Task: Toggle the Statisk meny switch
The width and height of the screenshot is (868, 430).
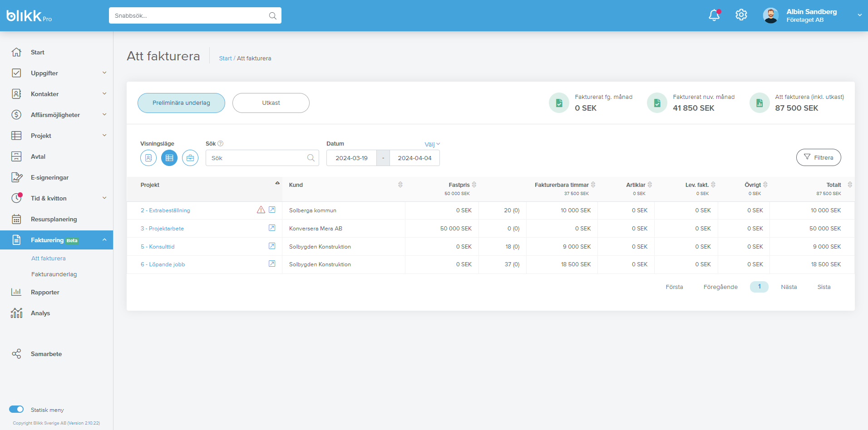Action: pyautogui.click(x=16, y=409)
